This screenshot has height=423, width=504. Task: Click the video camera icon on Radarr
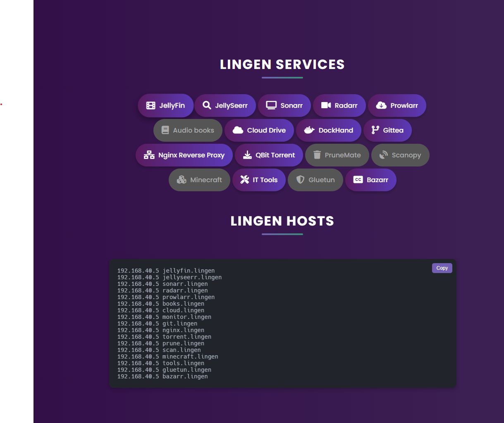(326, 105)
